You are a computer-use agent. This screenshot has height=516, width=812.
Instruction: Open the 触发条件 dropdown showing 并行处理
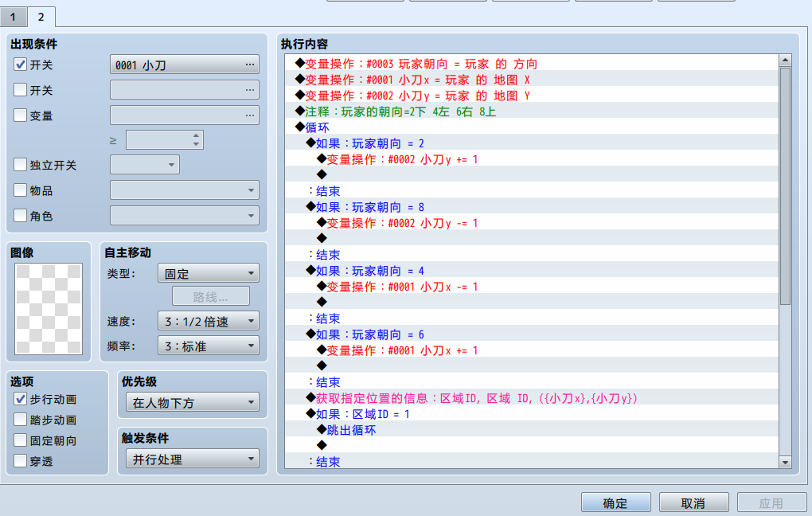(x=192, y=459)
